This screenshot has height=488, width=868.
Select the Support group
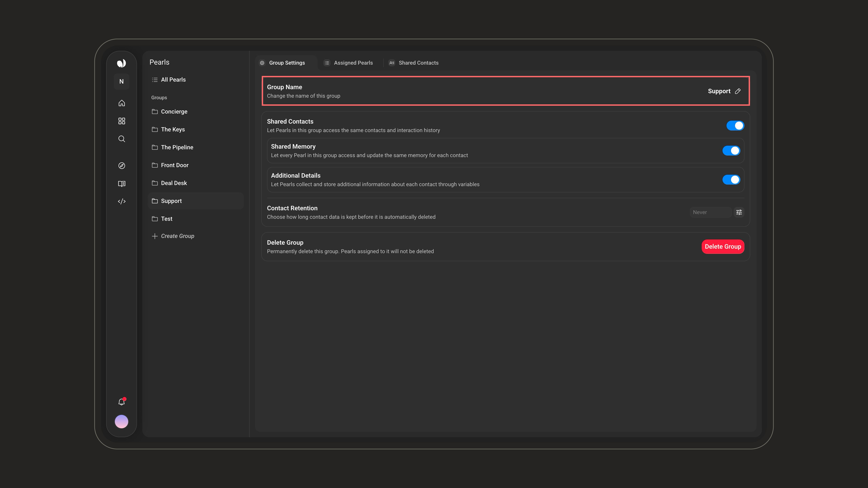coord(195,201)
